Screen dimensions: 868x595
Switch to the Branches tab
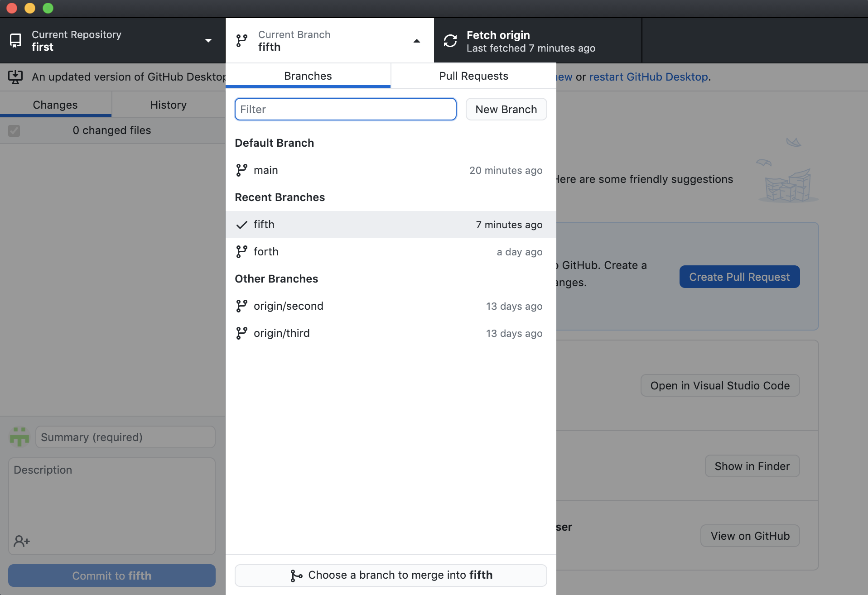(x=308, y=76)
